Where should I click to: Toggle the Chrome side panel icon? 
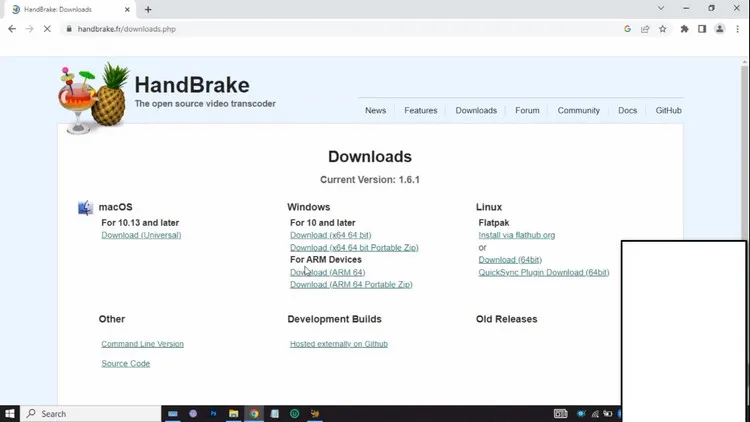pyautogui.click(x=702, y=29)
